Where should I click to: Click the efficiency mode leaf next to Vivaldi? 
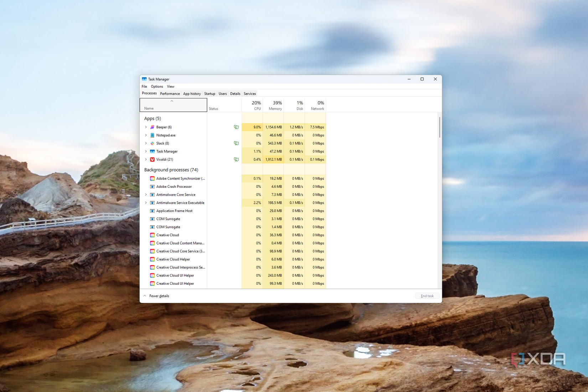click(236, 159)
